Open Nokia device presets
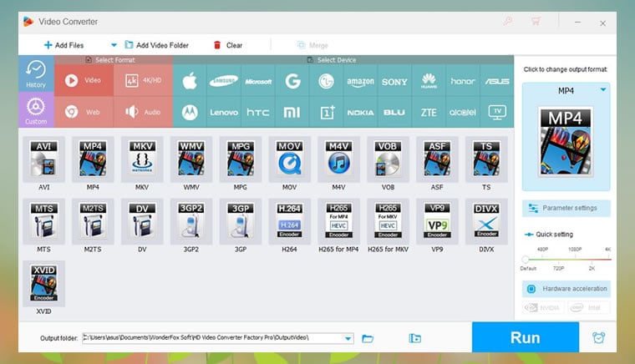 pos(360,112)
